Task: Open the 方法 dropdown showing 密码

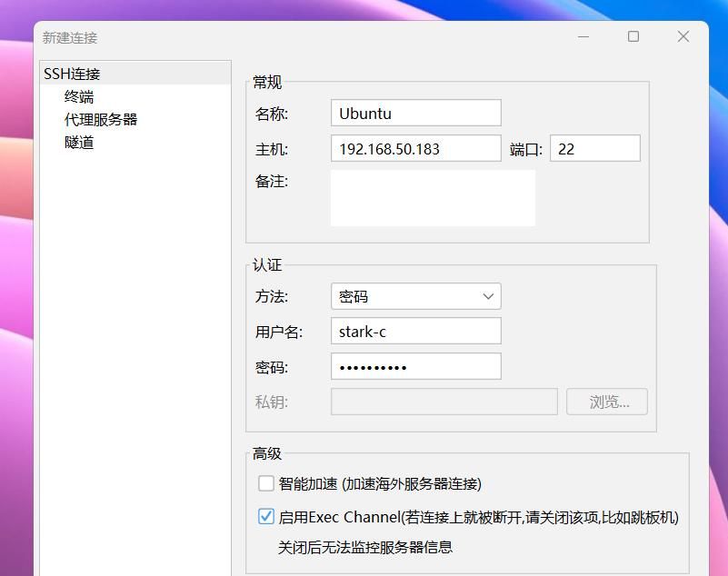Action: point(416,296)
